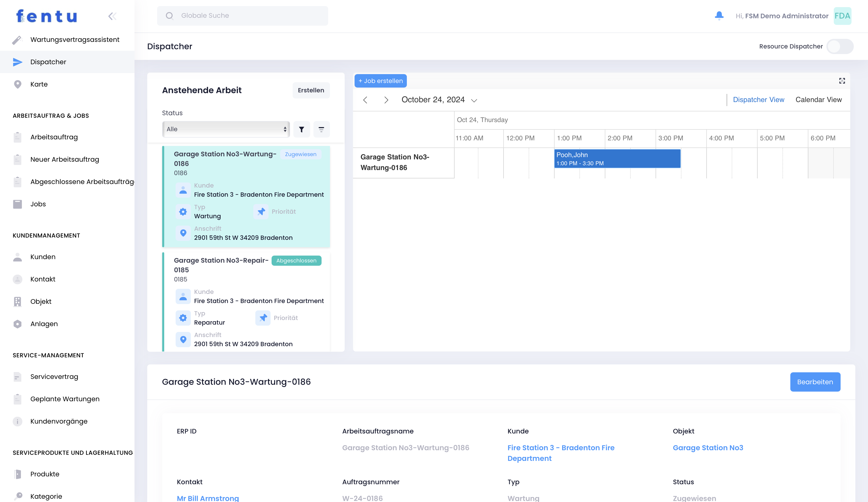Switch to Calendar View

click(x=819, y=99)
